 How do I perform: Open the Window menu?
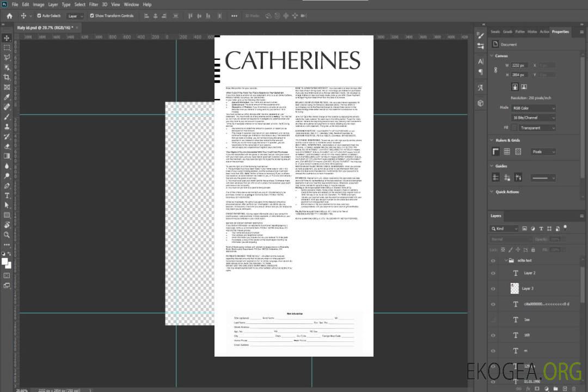pyautogui.click(x=131, y=4)
